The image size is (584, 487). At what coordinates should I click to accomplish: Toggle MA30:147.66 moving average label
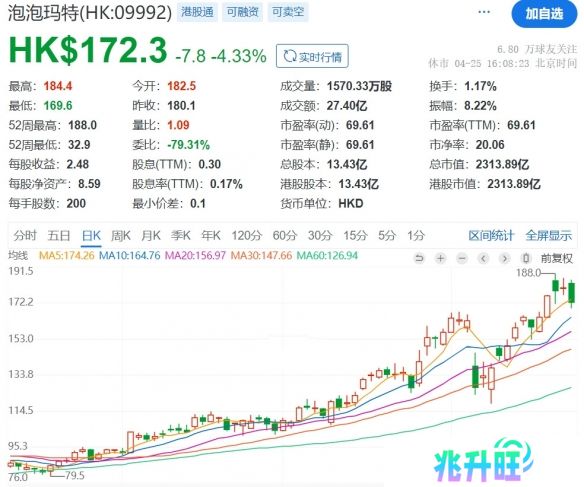[261, 255]
